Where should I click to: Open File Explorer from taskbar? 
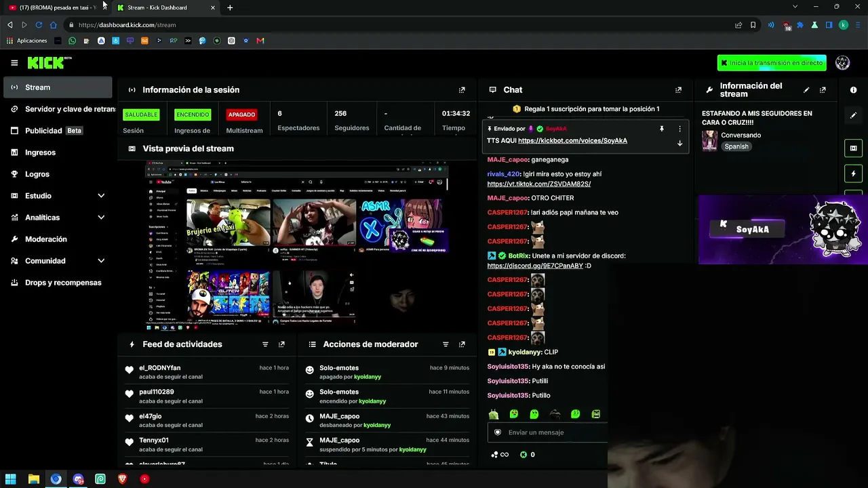[x=33, y=479]
